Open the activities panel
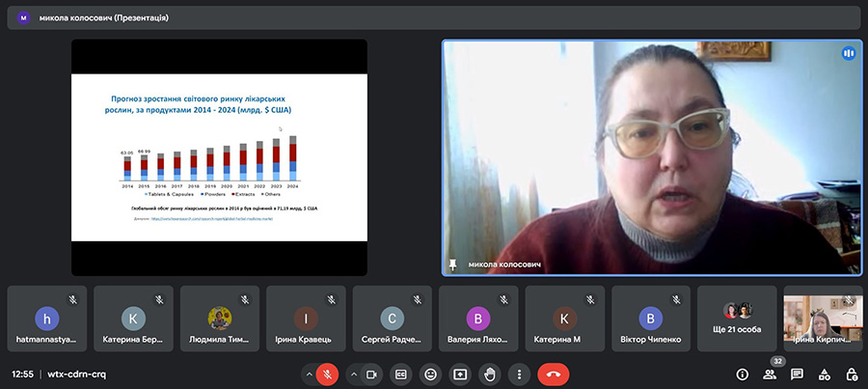 point(824,374)
